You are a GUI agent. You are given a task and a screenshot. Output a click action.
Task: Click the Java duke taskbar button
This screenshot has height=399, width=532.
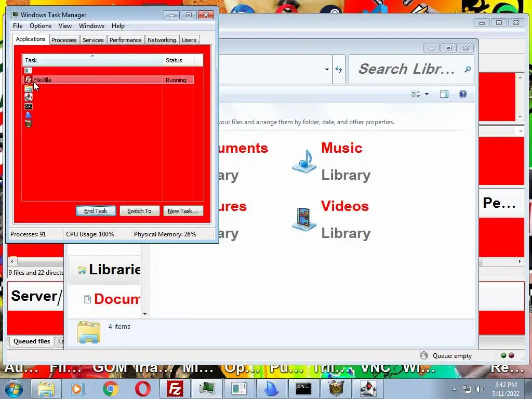click(368, 389)
